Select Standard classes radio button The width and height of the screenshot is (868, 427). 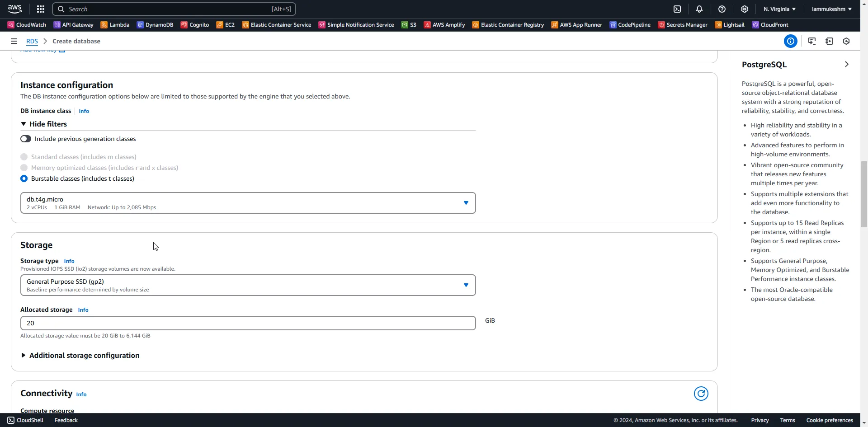point(24,157)
